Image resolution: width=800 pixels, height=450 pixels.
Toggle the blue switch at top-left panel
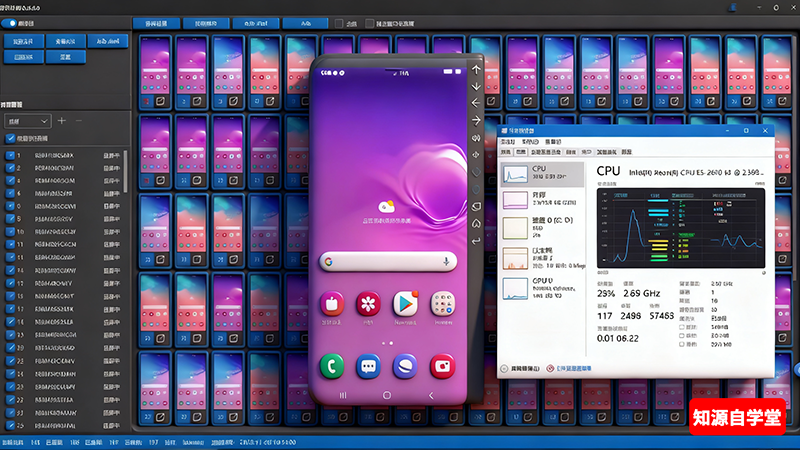tap(11, 23)
